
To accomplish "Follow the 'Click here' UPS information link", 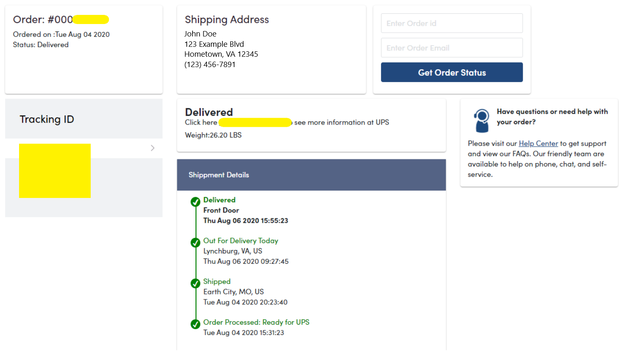I will [x=201, y=123].
